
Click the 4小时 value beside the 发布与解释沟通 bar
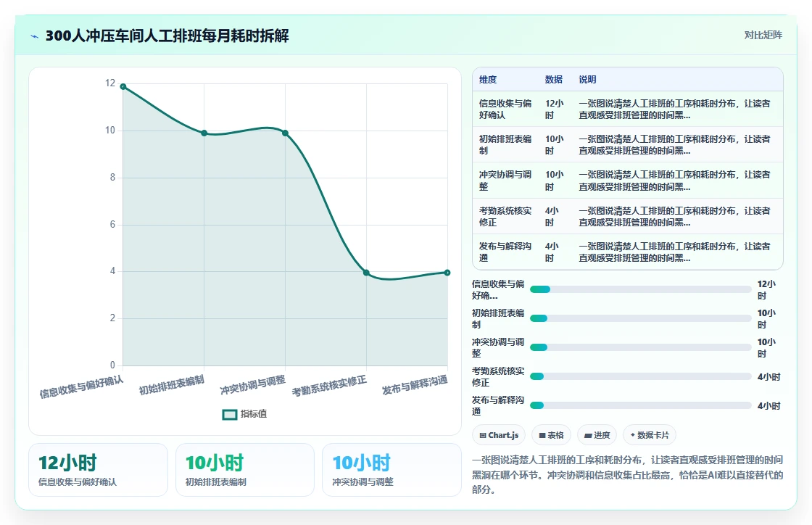click(x=768, y=406)
